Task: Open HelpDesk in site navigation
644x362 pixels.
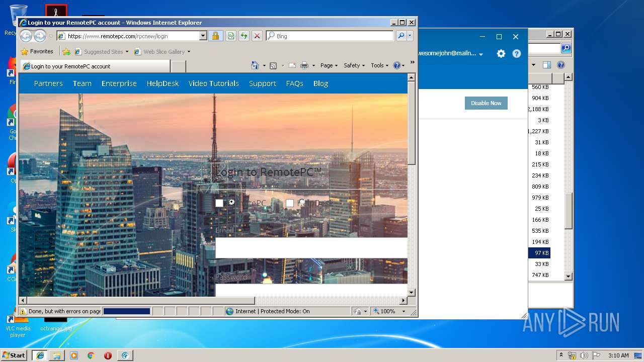Action: pos(163,83)
